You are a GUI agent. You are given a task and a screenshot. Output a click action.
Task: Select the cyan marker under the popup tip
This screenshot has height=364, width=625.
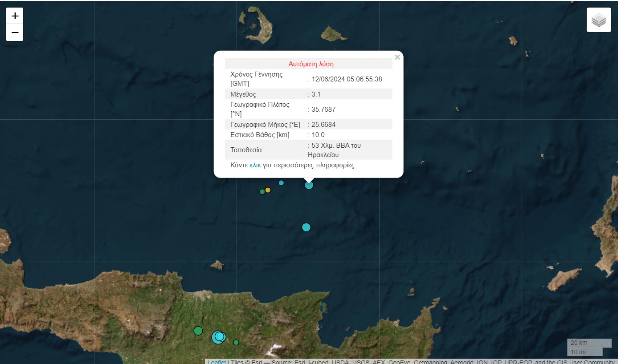309,185
